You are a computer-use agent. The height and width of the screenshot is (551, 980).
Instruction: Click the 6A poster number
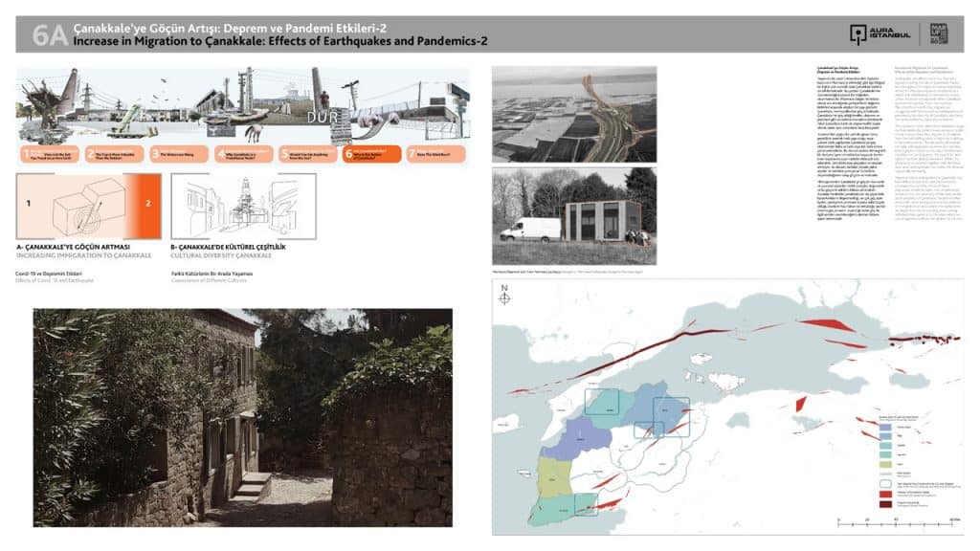50,34
